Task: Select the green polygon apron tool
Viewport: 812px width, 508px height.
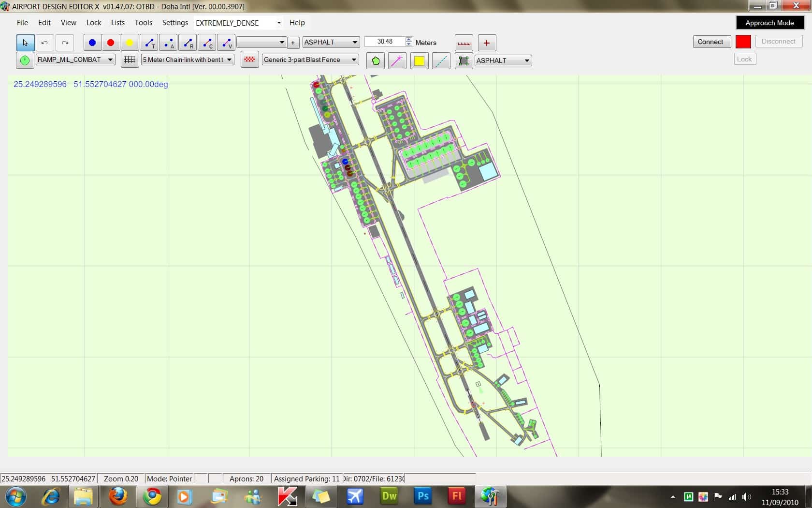Action: [x=376, y=61]
